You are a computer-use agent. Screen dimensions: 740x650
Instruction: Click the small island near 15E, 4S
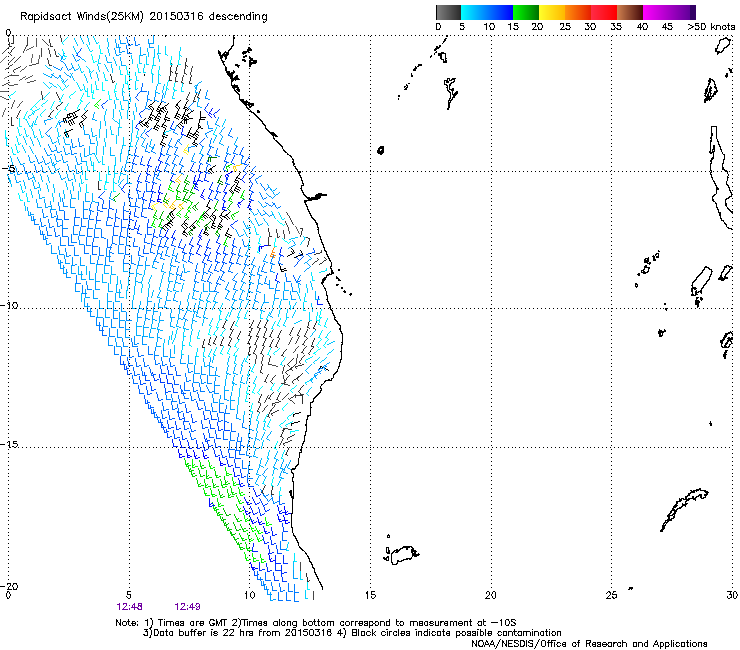click(380, 150)
